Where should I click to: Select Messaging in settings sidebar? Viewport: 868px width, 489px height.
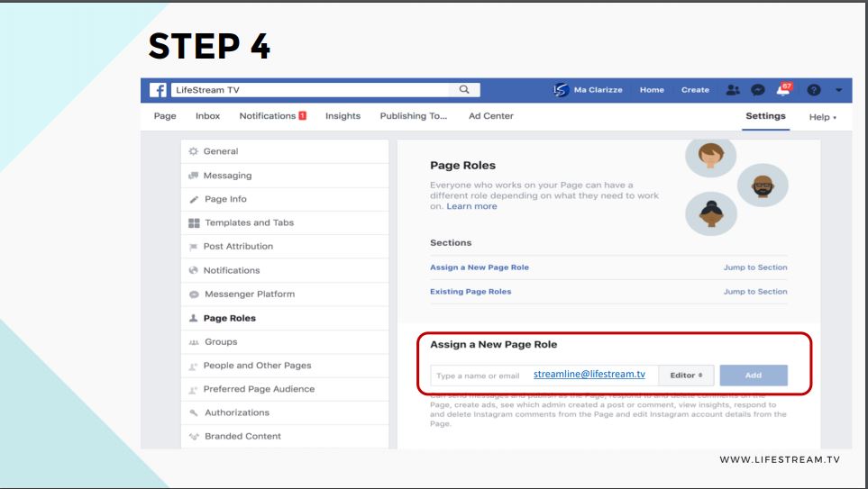click(285, 176)
